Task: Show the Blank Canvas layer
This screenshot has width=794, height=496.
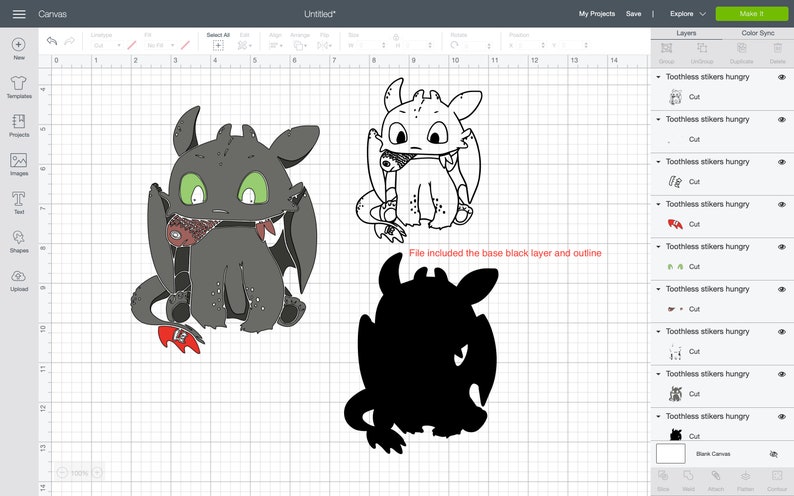Action: point(773,454)
